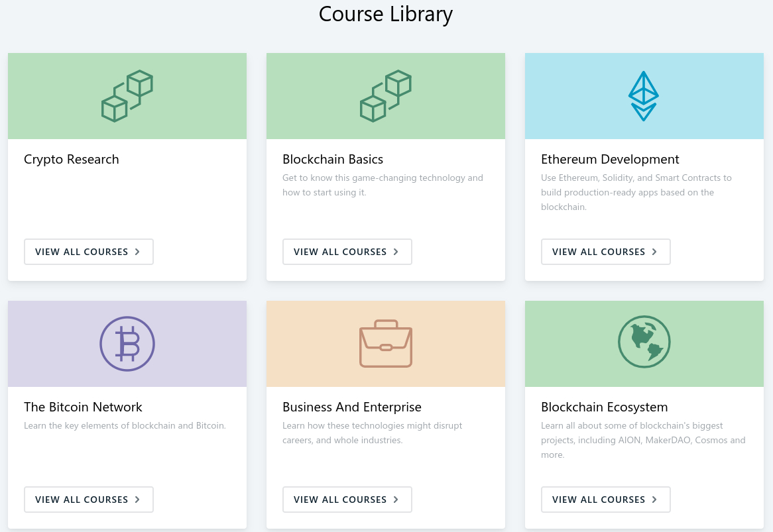
Task: Click the Business And Enterprise heading
Action: click(352, 407)
